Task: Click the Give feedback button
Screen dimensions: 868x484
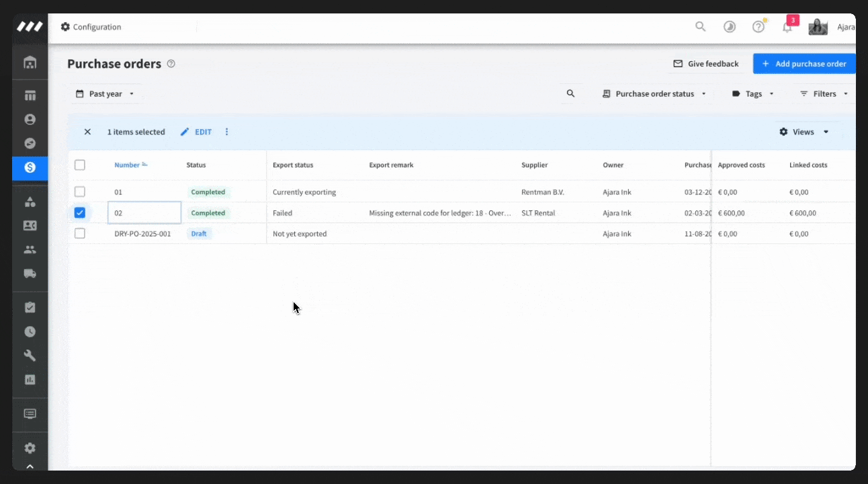Action: tap(705, 64)
